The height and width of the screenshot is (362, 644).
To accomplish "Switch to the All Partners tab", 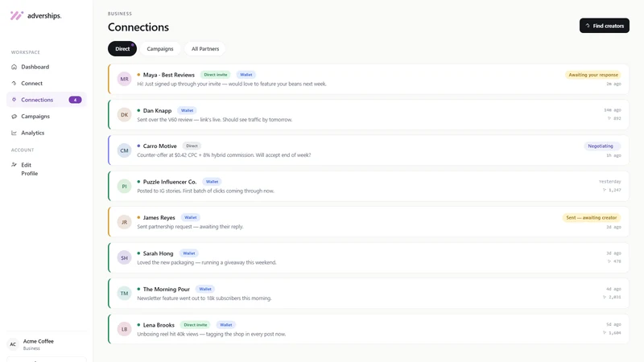I will coord(205,49).
